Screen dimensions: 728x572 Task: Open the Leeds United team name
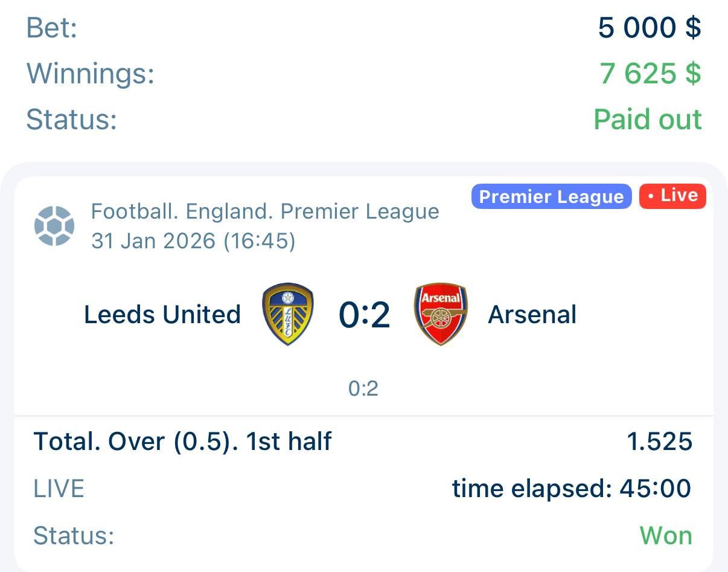click(162, 315)
